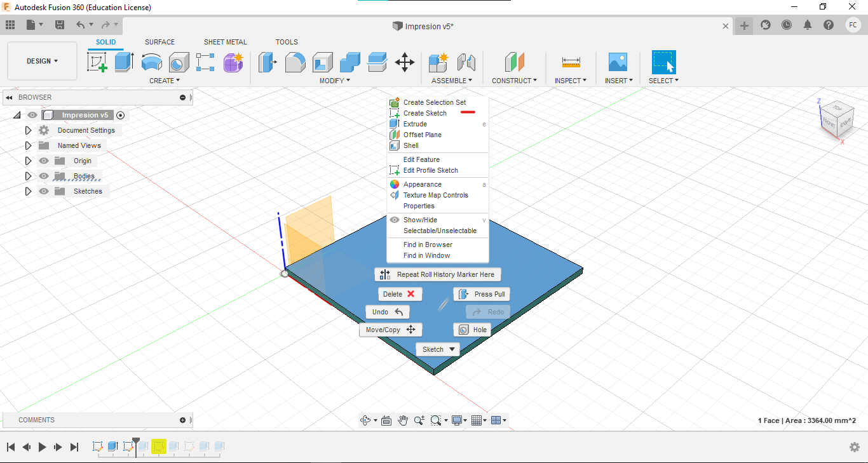Select the Revolve tool icon

click(151, 62)
